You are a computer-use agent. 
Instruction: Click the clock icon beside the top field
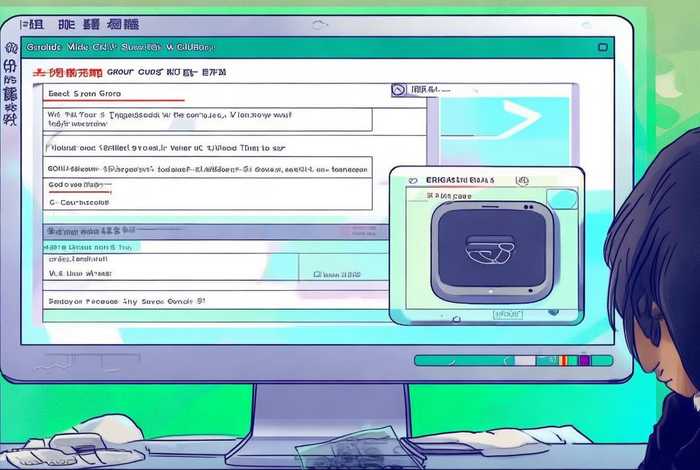pyautogui.click(x=400, y=90)
